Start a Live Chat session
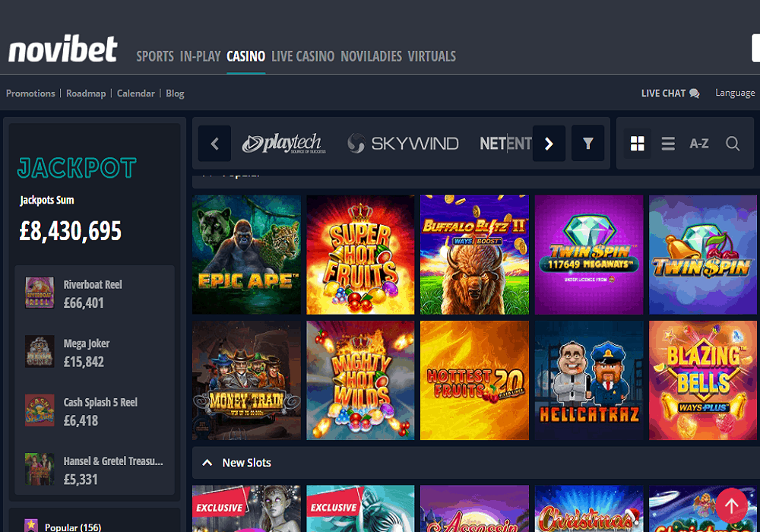Screen dimensions: 760x532 [670, 93]
